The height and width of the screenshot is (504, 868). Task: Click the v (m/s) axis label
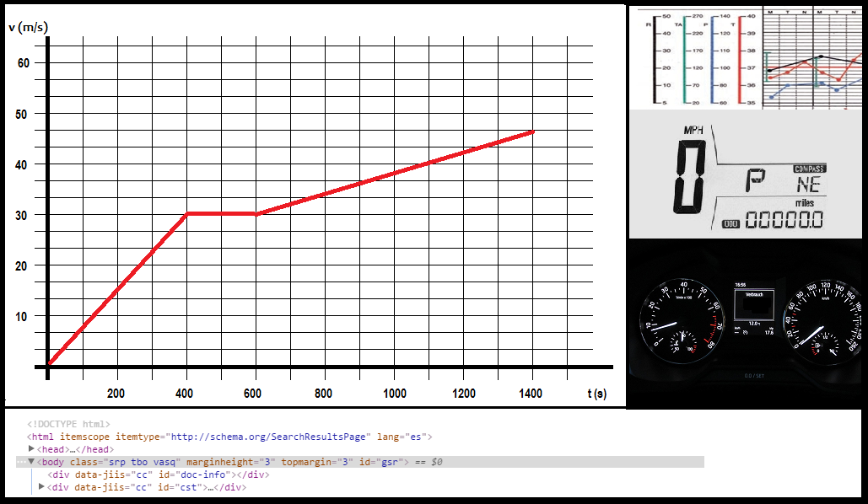(28, 27)
